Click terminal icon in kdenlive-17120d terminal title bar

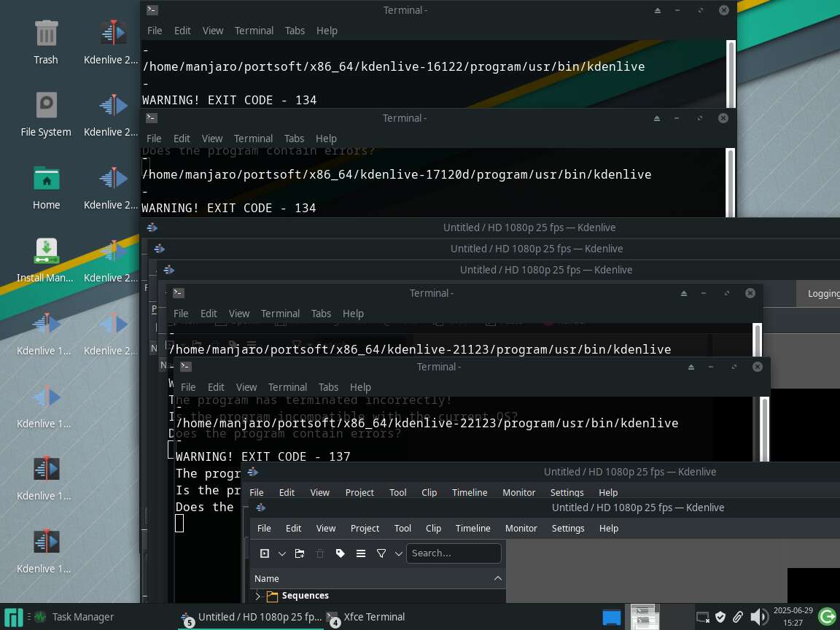click(x=152, y=118)
